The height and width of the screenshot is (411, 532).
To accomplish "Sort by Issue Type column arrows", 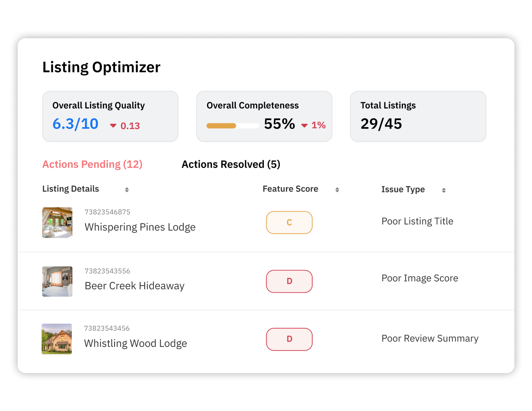I will click(444, 190).
